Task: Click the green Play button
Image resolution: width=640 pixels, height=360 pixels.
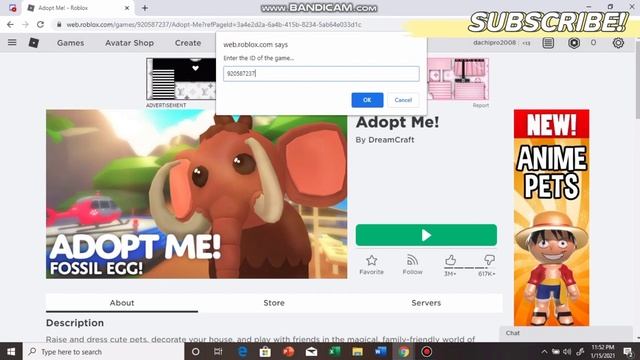Action: 426,235
